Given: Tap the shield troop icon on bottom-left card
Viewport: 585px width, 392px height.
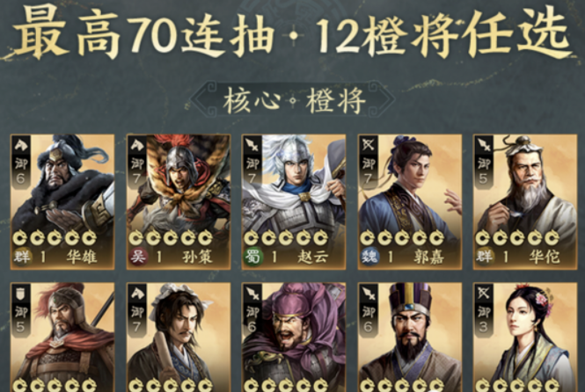Looking at the screenshot, I should click(20, 294).
